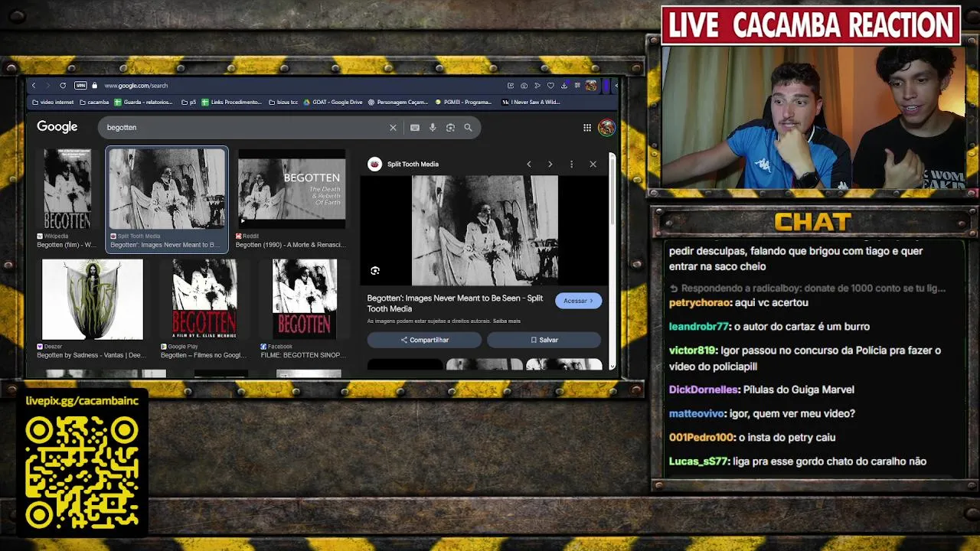
Task: Click chat message from victor819
Action: pyautogui.click(x=805, y=358)
